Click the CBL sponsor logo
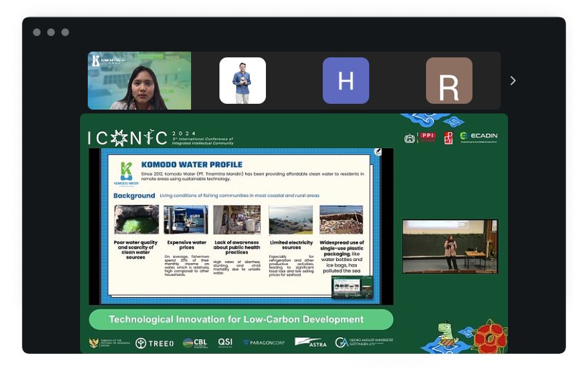This screenshot has width=588, height=381. [x=195, y=343]
